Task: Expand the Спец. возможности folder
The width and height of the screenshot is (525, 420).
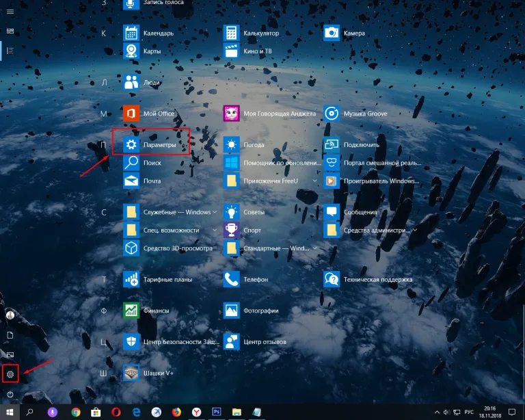Action: pyautogui.click(x=215, y=230)
